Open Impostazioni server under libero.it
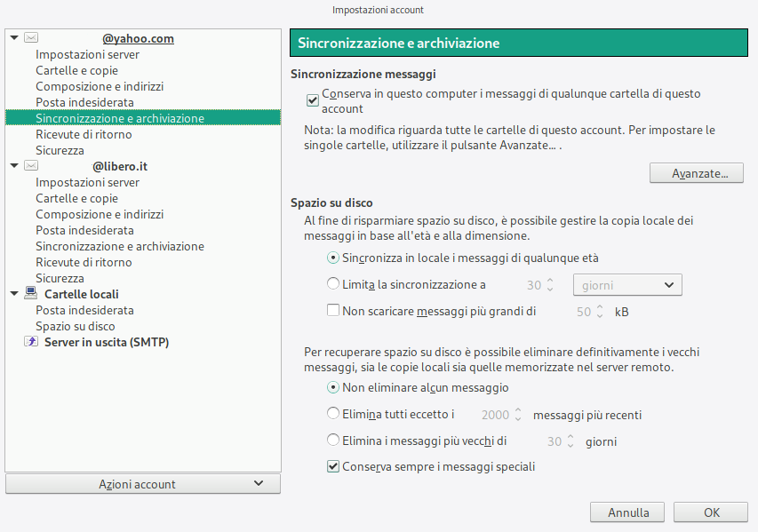 (x=87, y=183)
